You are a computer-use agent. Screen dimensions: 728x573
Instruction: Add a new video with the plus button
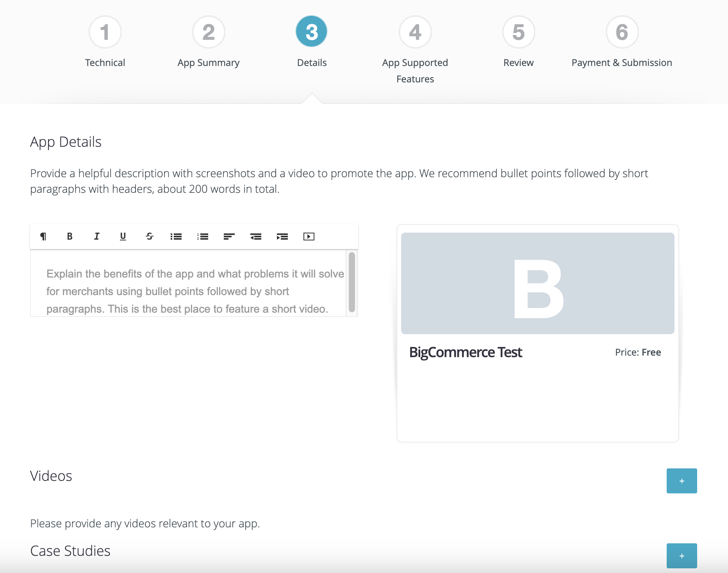tap(682, 481)
